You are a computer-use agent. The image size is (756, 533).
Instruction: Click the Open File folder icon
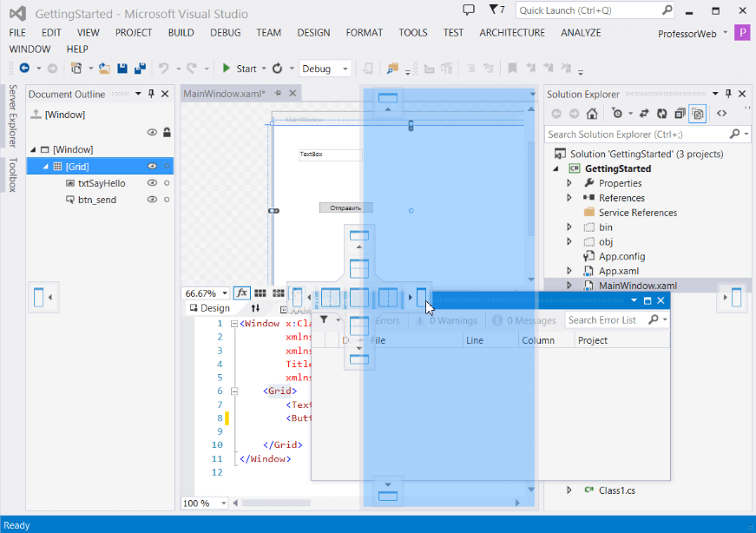click(104, 69)
